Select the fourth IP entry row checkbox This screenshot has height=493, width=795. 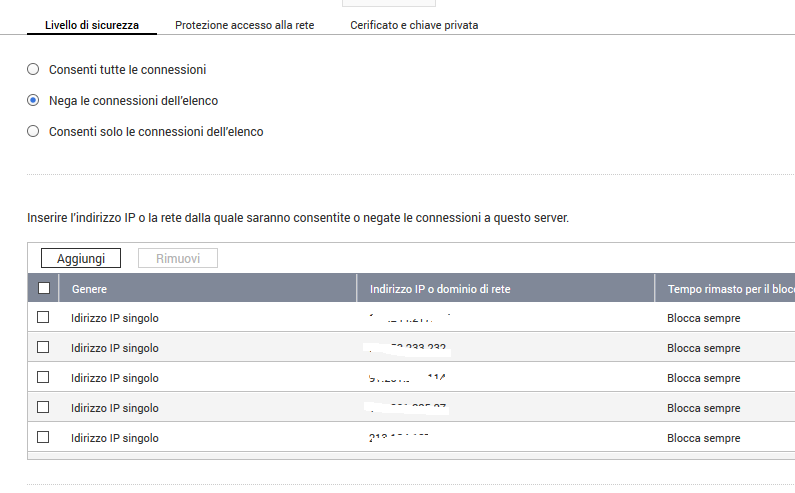tap(43, 407)
